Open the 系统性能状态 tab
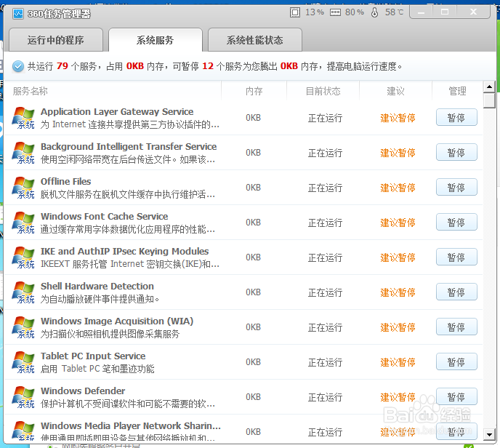Viewport: 500px width, 448px height. (255, 40)
